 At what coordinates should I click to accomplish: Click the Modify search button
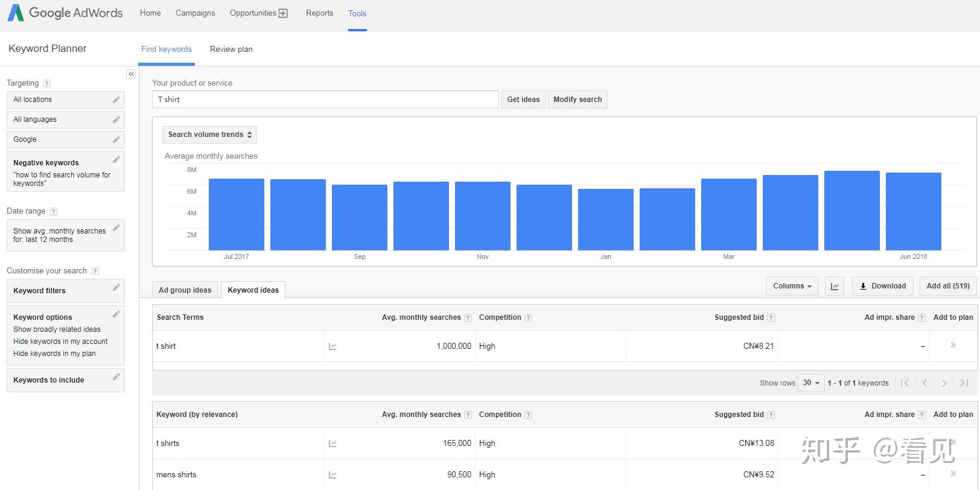(x=577, y=100)
